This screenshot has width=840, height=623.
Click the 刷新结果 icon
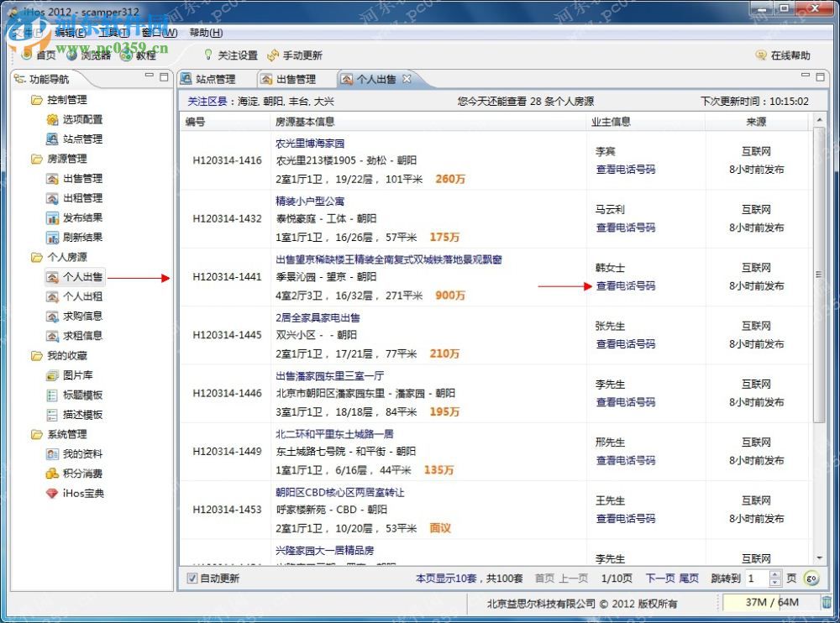pyautogui.click(x=52, y=236)
